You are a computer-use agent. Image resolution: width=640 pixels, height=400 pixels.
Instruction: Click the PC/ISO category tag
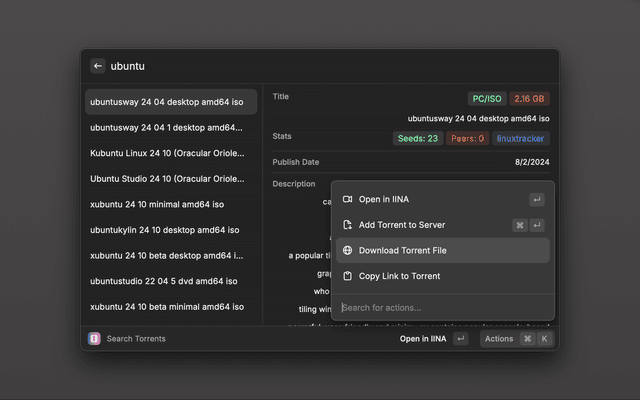[487, 99]
